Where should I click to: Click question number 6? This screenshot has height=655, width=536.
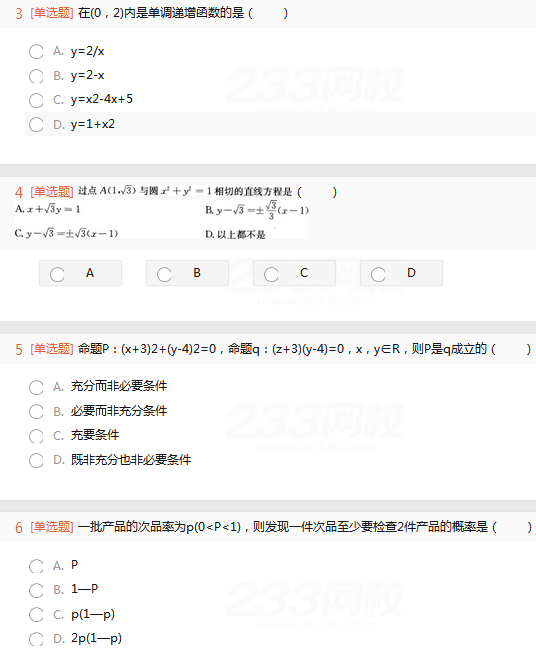click(19, 528)
